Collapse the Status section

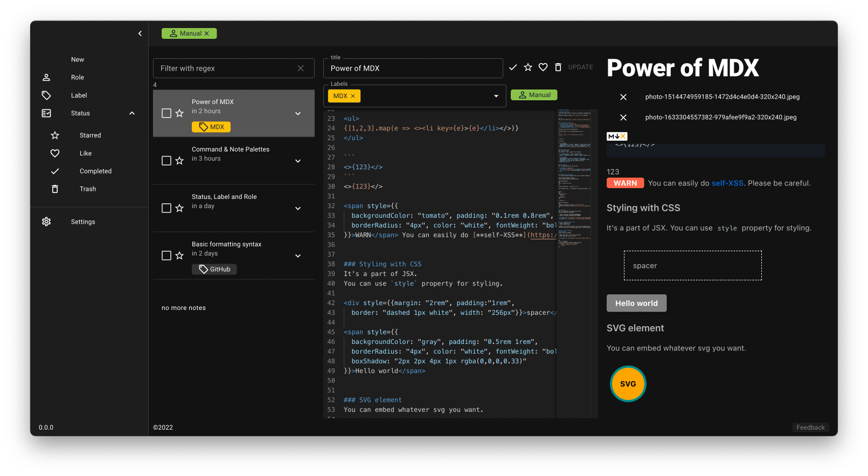click(132, 113)
